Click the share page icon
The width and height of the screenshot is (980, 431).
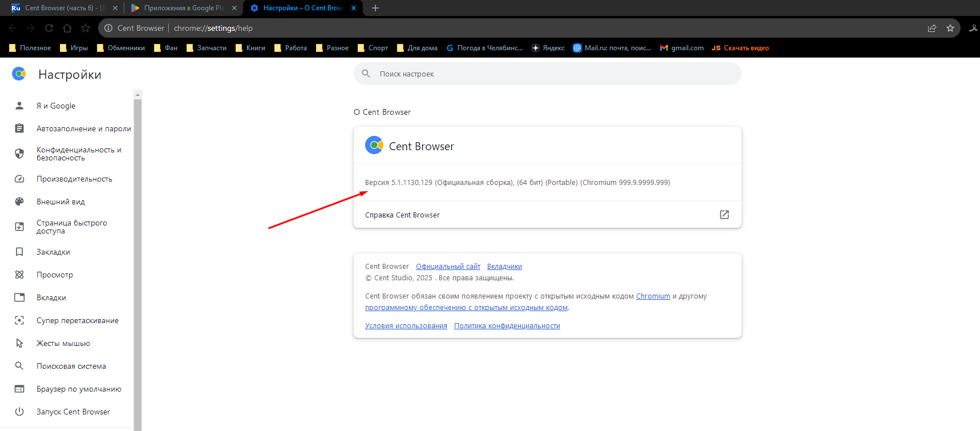(x=932, y=28)
